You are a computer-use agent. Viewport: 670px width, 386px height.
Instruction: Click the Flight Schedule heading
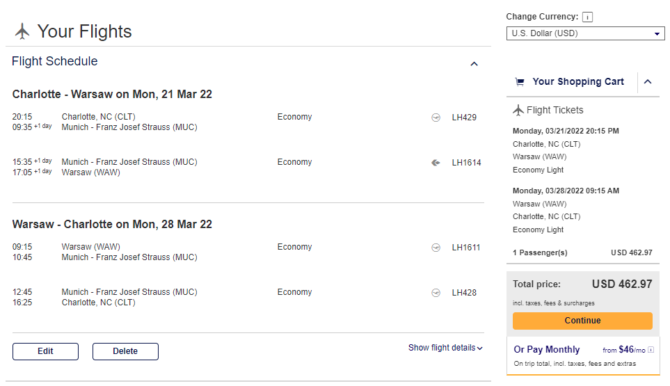click(54, 61)
